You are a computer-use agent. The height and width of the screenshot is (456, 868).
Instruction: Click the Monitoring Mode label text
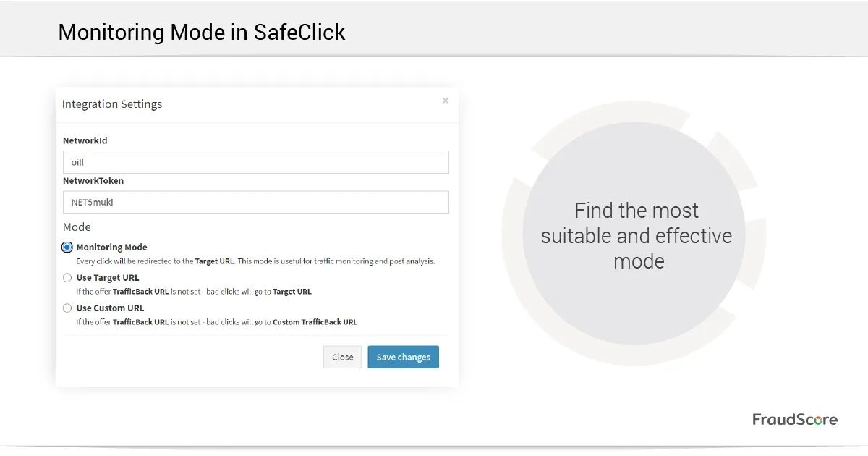pyautogui.click(x=111, y=248)
